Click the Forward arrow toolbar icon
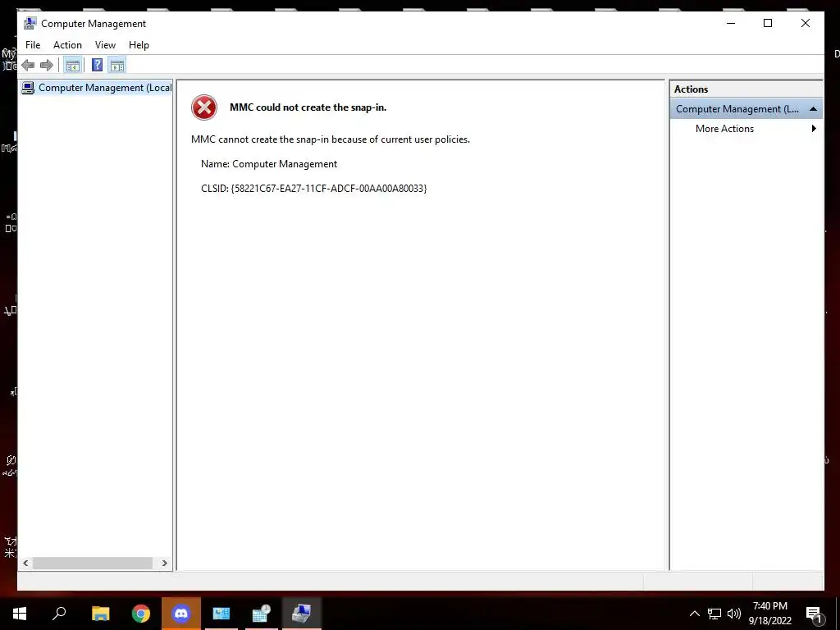The image size is (840, 630). [47, 66]
